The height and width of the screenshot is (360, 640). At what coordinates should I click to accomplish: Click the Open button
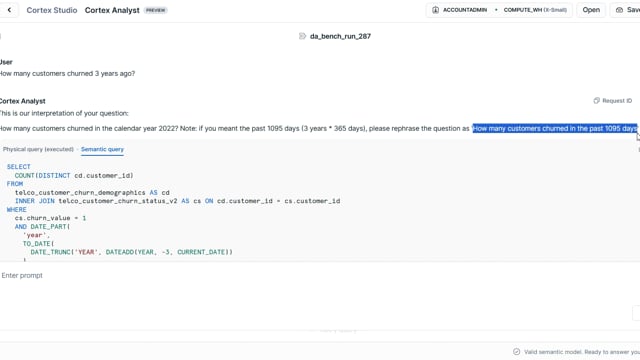(591, 10)
